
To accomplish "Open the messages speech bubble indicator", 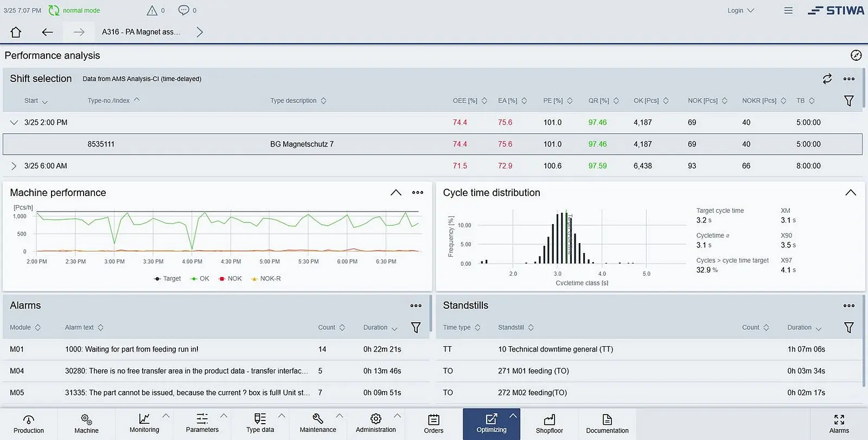I will click(184, 10).
